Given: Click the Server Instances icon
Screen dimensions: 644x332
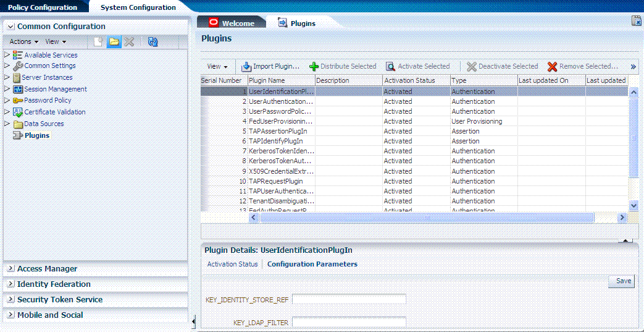Looking at the screenshot, I should [17, 77].
